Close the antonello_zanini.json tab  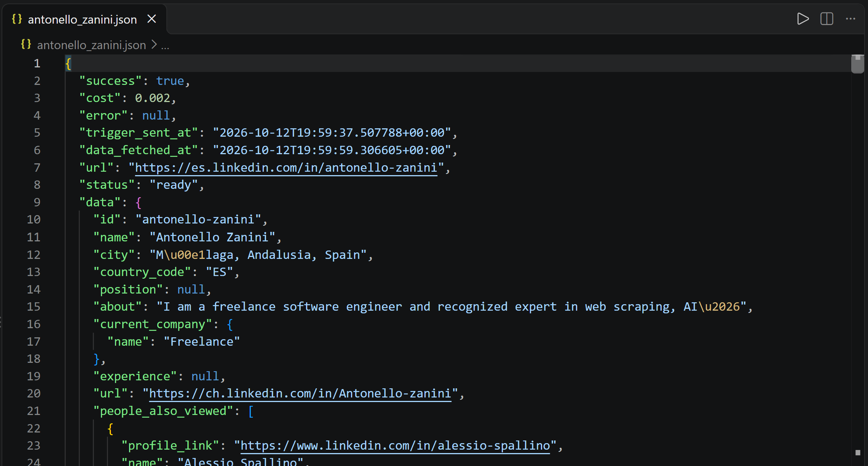coord(152,19)
